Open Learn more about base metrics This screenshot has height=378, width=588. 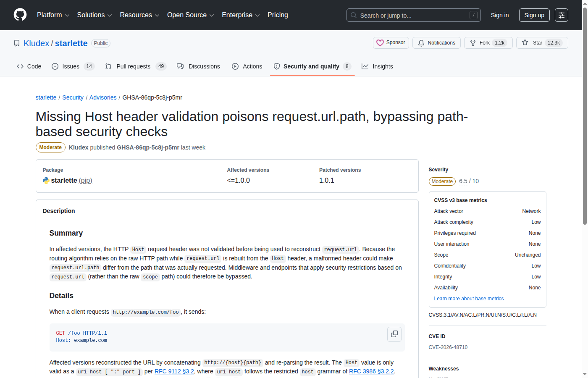[469, 299]
